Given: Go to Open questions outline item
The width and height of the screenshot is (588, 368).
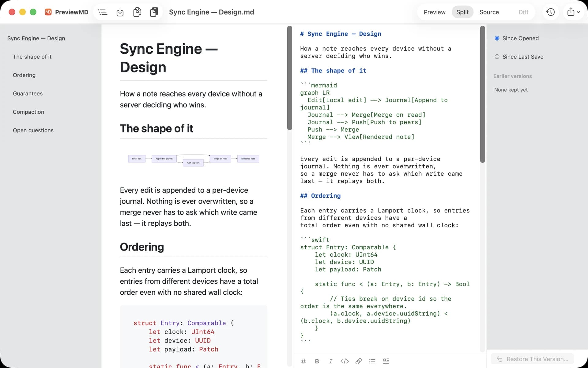Looking at the screenshot, I should (x=33, y=130).
